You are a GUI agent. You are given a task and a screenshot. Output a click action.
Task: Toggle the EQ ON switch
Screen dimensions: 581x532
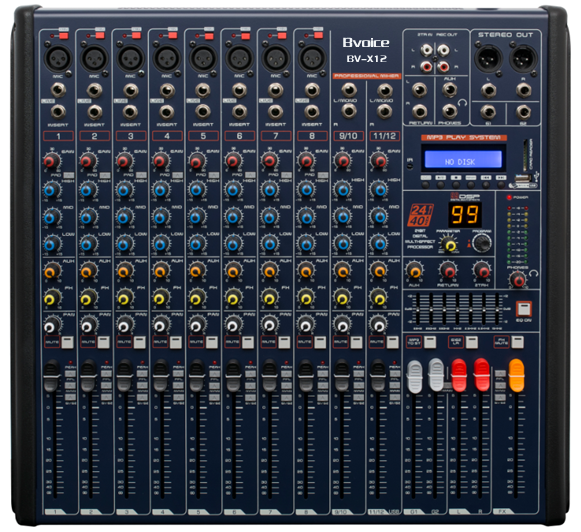point(524,309)
